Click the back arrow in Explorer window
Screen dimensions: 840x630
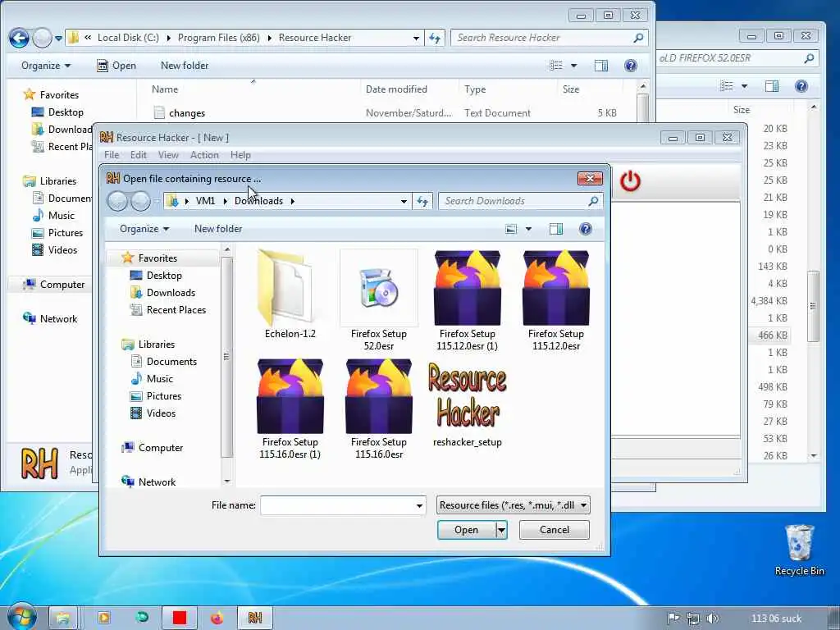point(20,38)
